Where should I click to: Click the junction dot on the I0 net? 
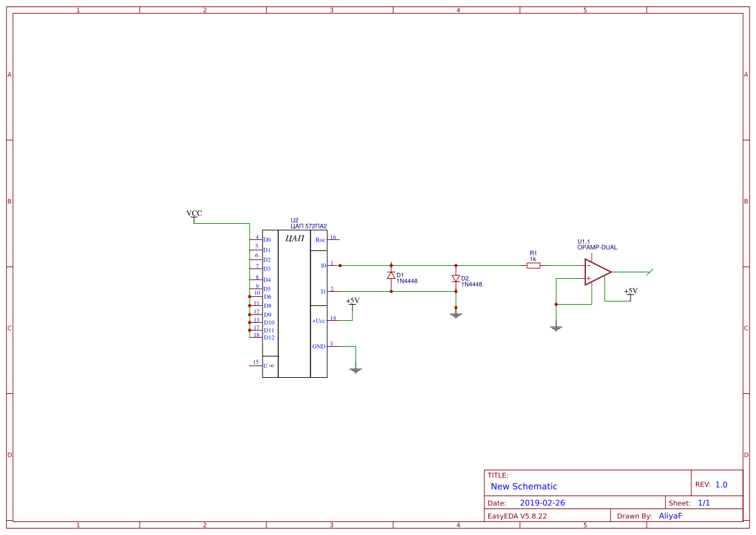pyautogui.click(x=340, y=265)
